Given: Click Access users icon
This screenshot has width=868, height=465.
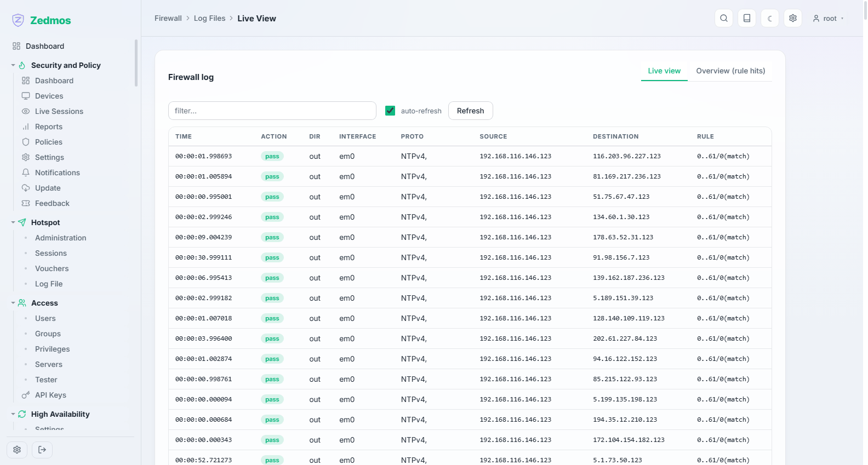Looking at the screenshot, I should [22, 303].
